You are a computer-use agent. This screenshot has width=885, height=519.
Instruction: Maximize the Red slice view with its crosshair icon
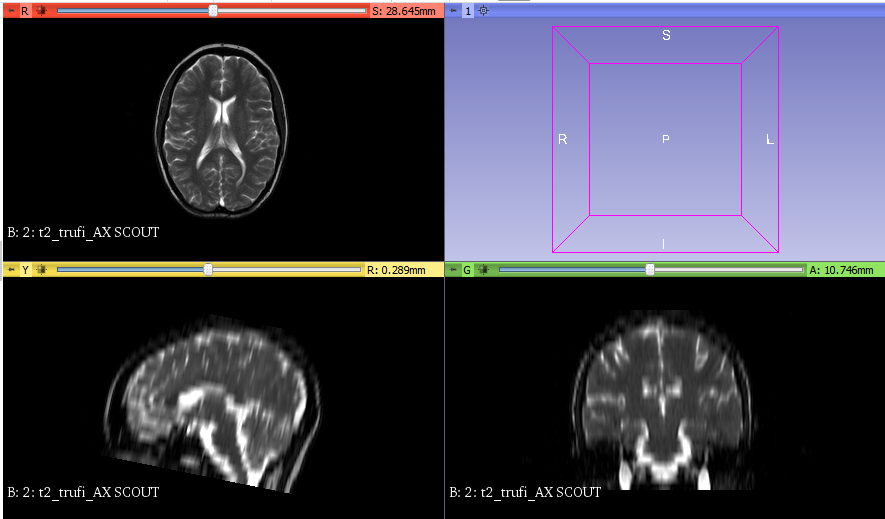pos(41,11)
